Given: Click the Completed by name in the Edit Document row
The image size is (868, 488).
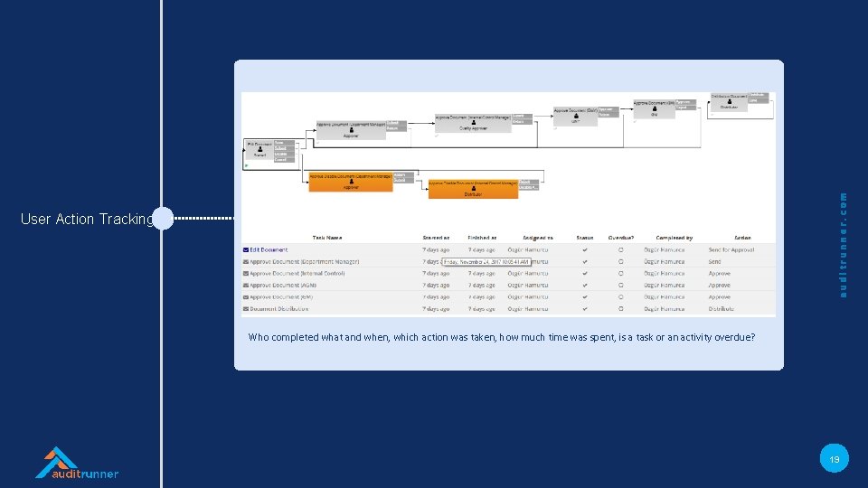Looking at the screenshot, I should (664, 250).
